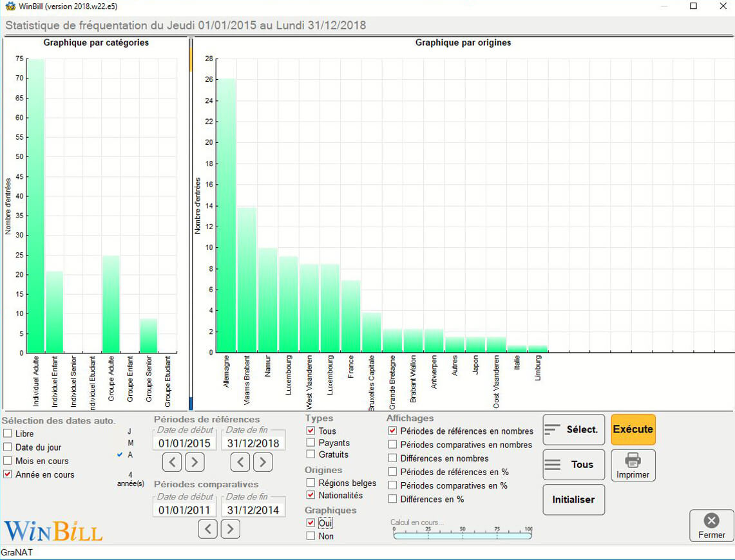Click the GraNAT status bar text

(x=17, y=552)
